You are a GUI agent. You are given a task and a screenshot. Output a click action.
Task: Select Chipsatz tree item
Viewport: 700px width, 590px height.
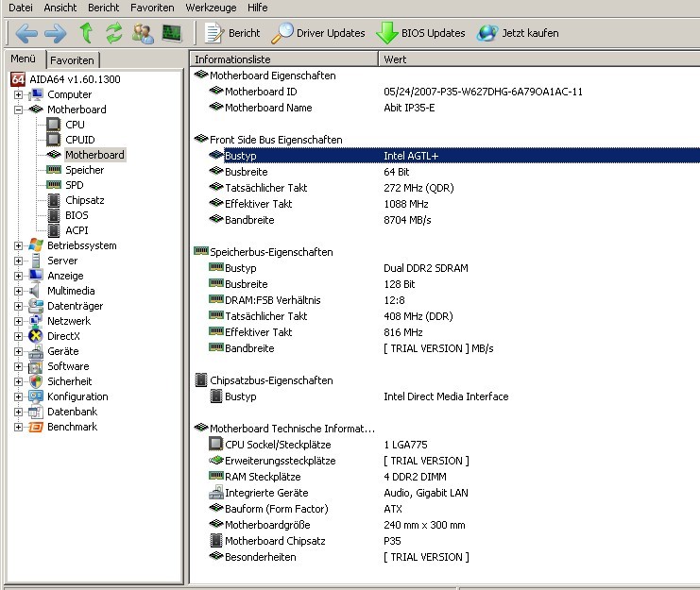click(x=85, y=200)
